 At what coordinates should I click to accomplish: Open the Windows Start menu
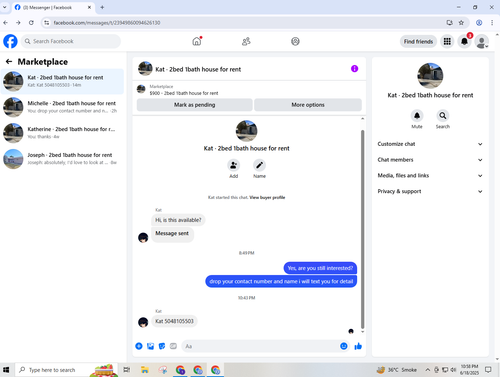pyautogui.click(x=6, y=370)
